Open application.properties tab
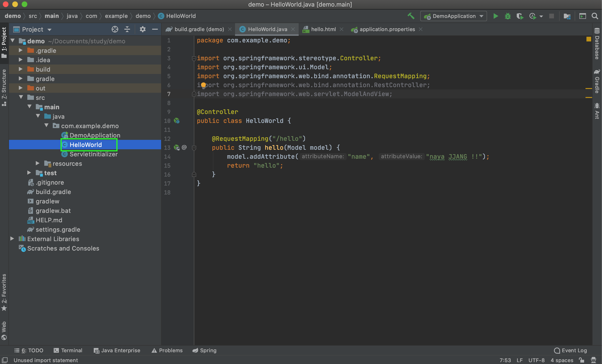 point(387,29)
